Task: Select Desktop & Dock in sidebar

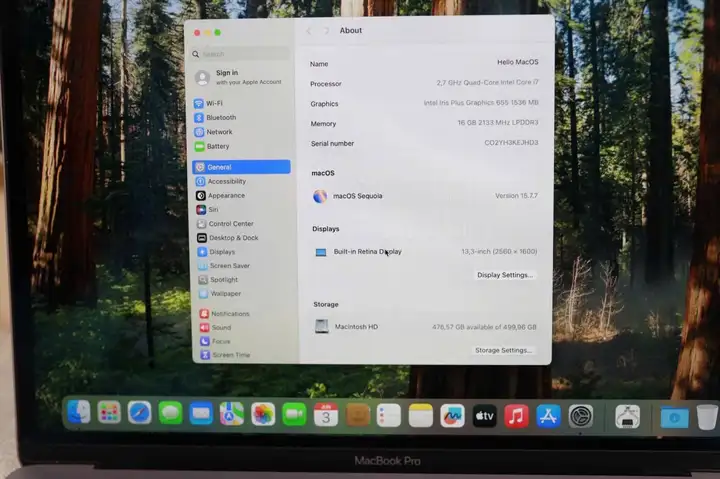Action: coord(243,238)
